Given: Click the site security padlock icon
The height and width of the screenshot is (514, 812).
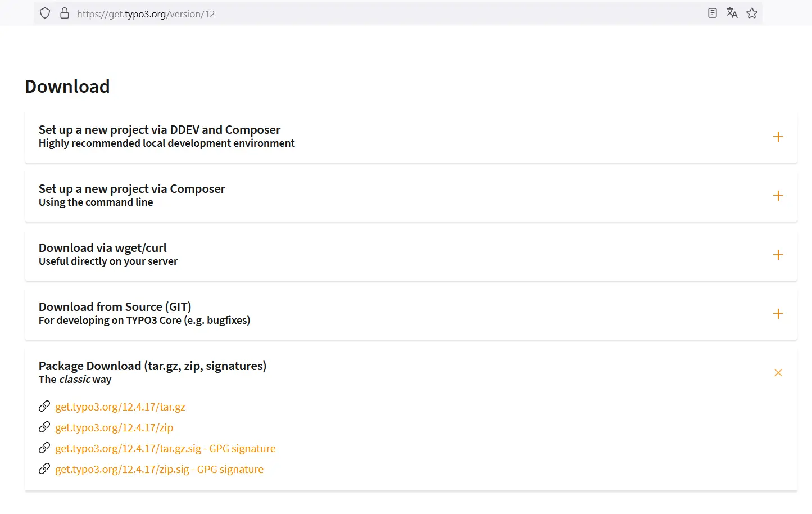Looking at the screenshot, I should (65, 13).
